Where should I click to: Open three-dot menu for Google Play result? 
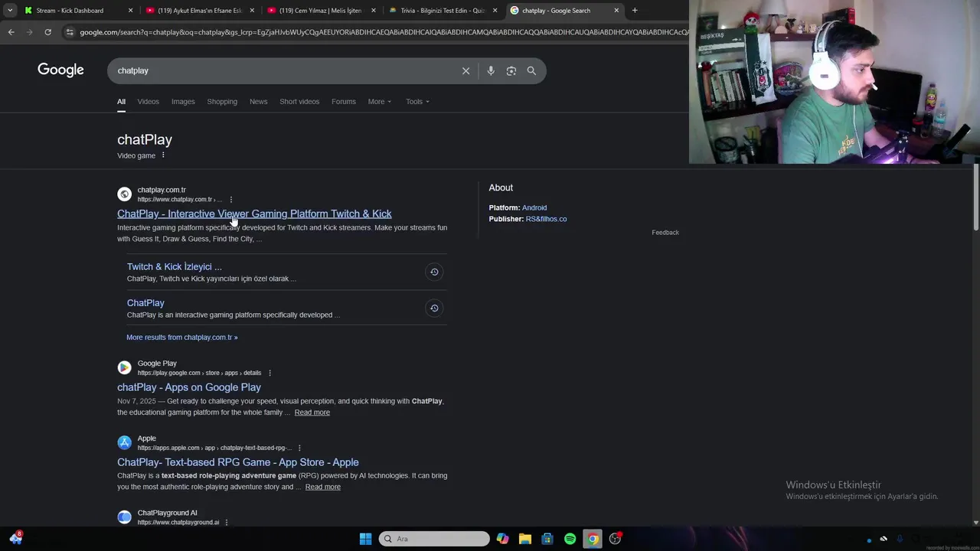[269, 373]
